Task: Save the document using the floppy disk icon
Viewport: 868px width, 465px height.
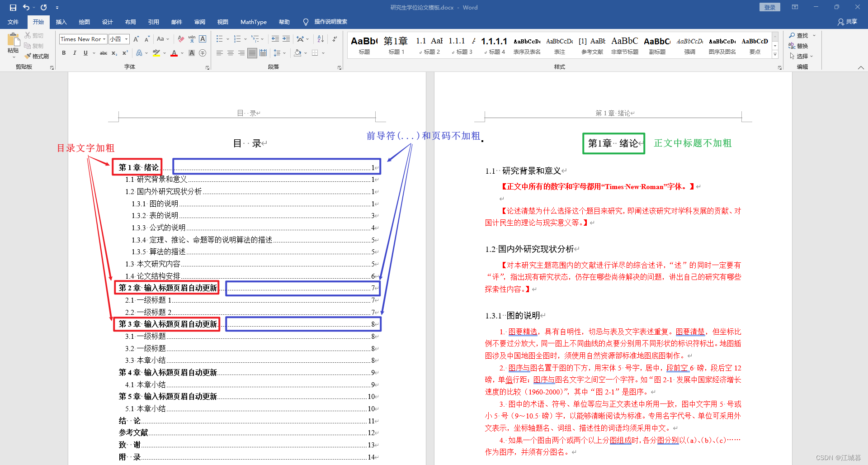Action: (x=13, y=7)
